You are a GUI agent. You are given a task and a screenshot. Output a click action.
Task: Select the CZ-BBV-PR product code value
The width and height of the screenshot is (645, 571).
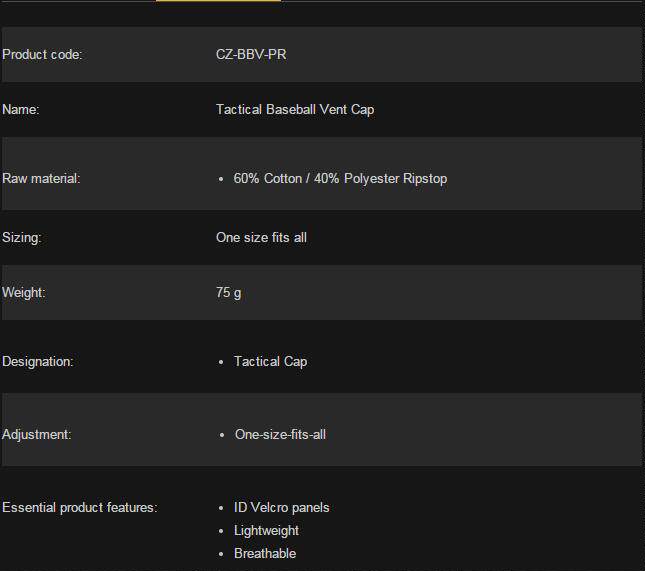pos(251,55)
